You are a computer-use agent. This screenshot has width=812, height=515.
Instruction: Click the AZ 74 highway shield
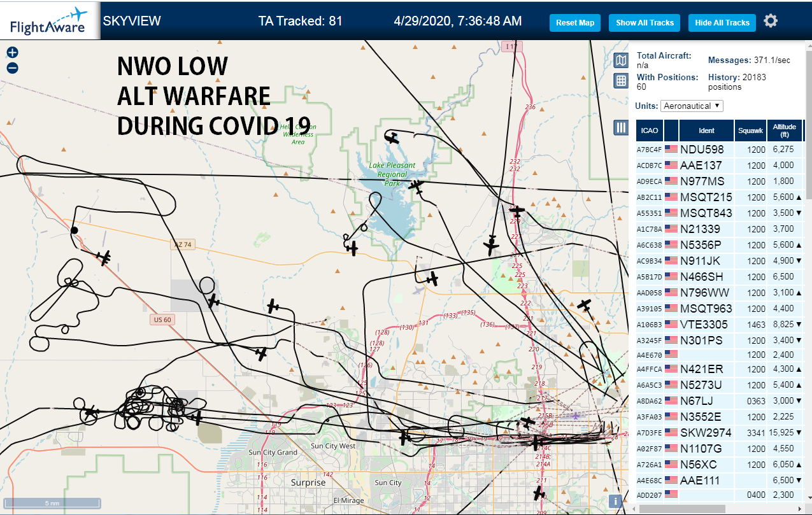[x=182, y=244]
